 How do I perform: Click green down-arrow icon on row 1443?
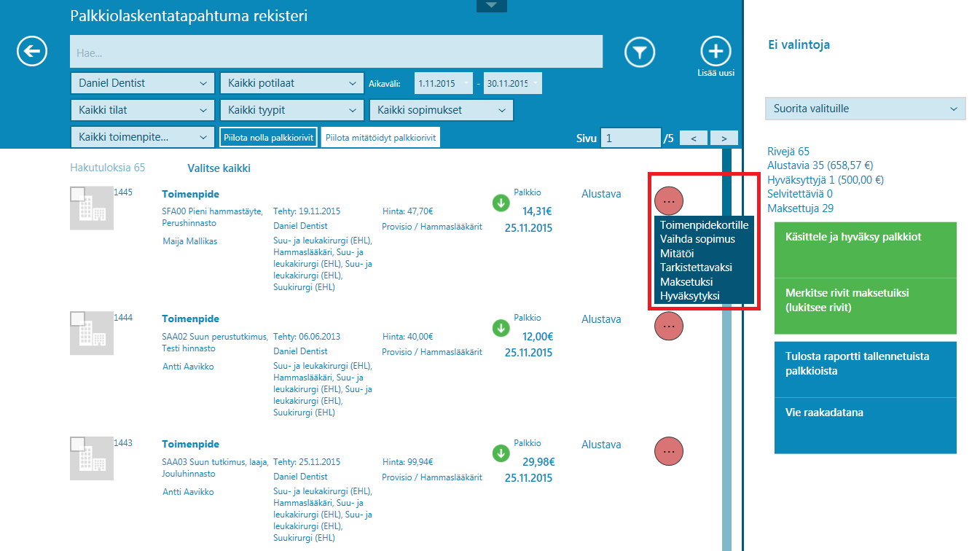pyautogui.click(x=501, y=454)
